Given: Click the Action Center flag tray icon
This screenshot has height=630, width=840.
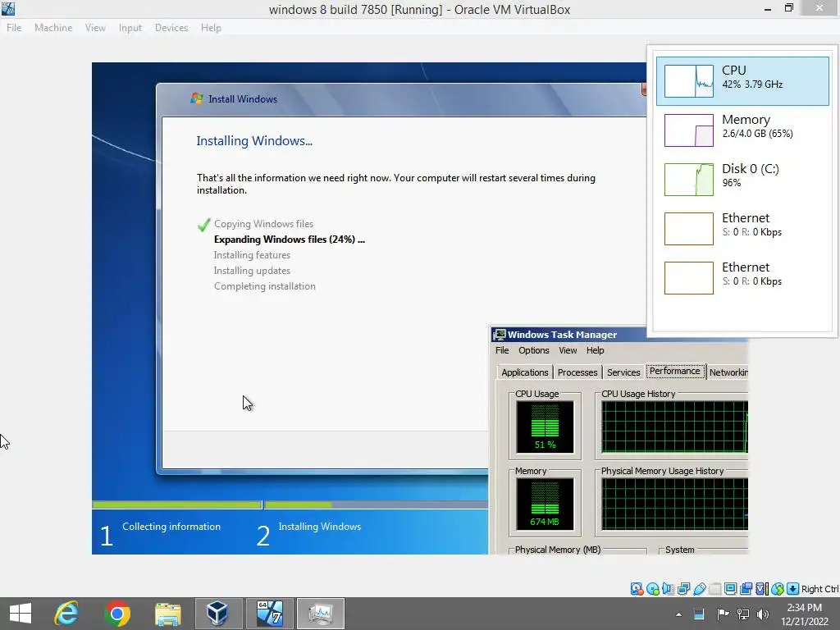Looking at the screenshot, I should (722, 614).
